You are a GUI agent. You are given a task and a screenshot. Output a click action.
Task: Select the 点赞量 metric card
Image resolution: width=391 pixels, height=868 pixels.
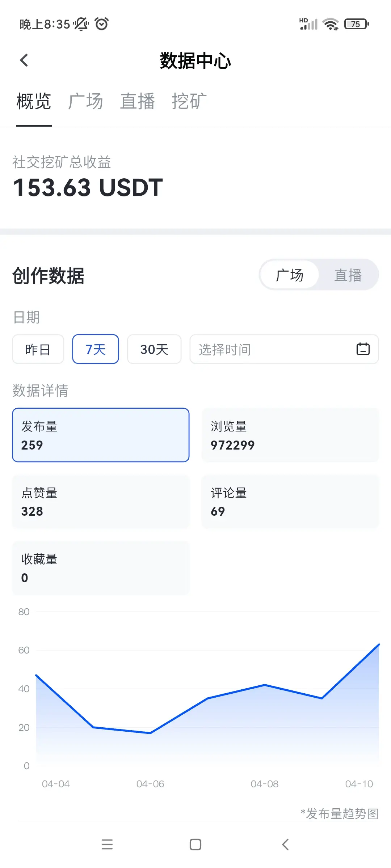101,502
